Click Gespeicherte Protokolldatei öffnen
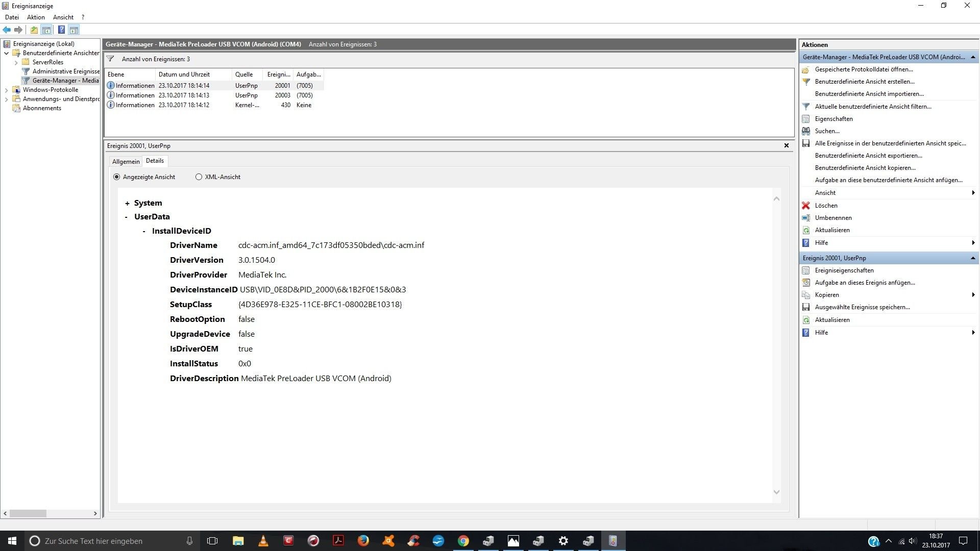 [864, 69]
